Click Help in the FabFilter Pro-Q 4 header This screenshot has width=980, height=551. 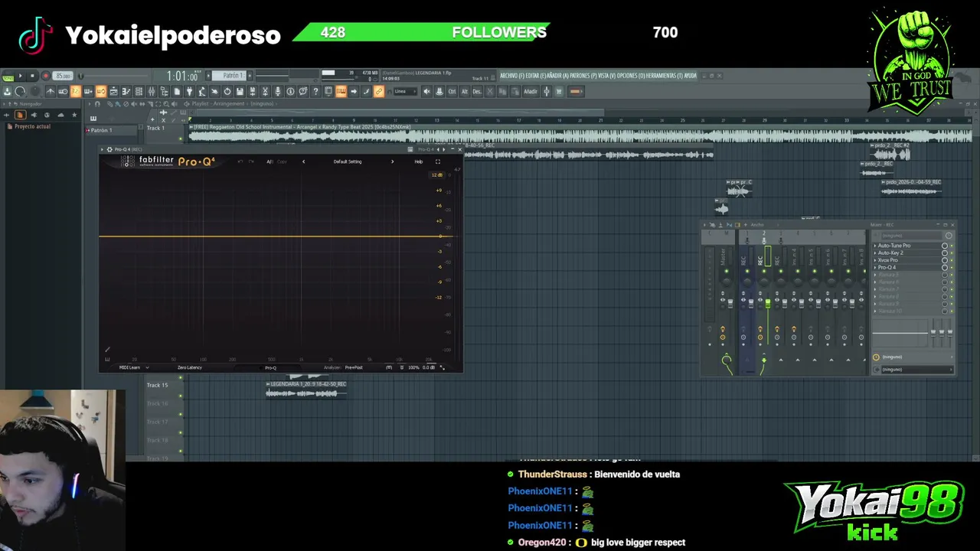click(419, 161)
